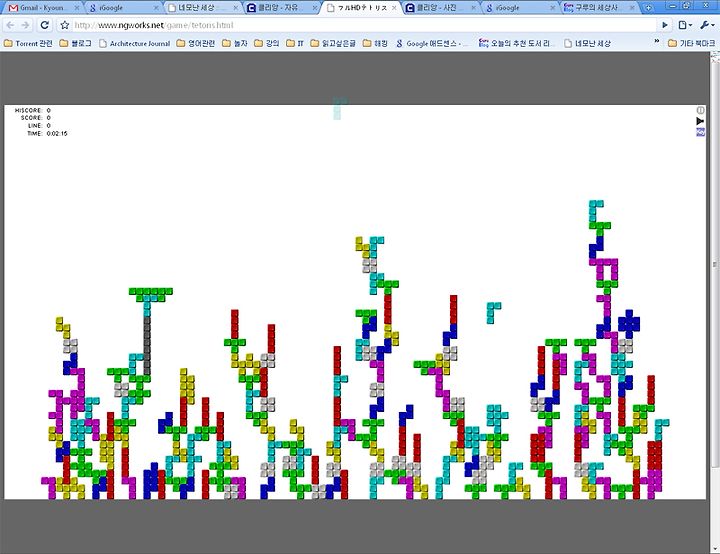720x554 pixels.
Task: Open the 영어관련 bookmark folder
Action: tap(196, 43)
